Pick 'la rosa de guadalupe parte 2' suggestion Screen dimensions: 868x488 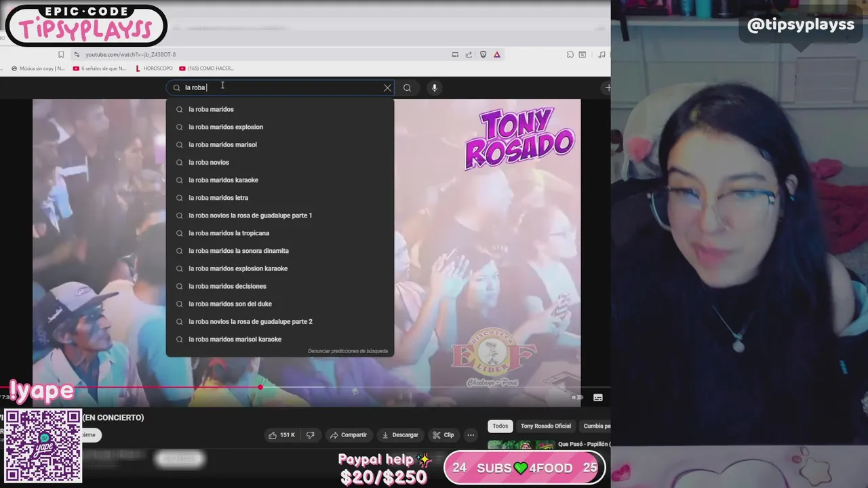[x=279, y=321]
